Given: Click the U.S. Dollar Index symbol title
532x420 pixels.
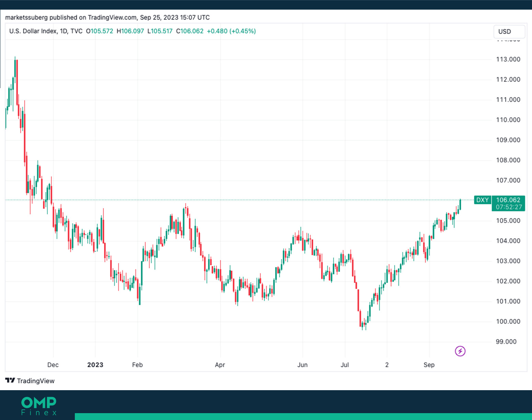Looking at the screenshot, I should click(33, 31).
